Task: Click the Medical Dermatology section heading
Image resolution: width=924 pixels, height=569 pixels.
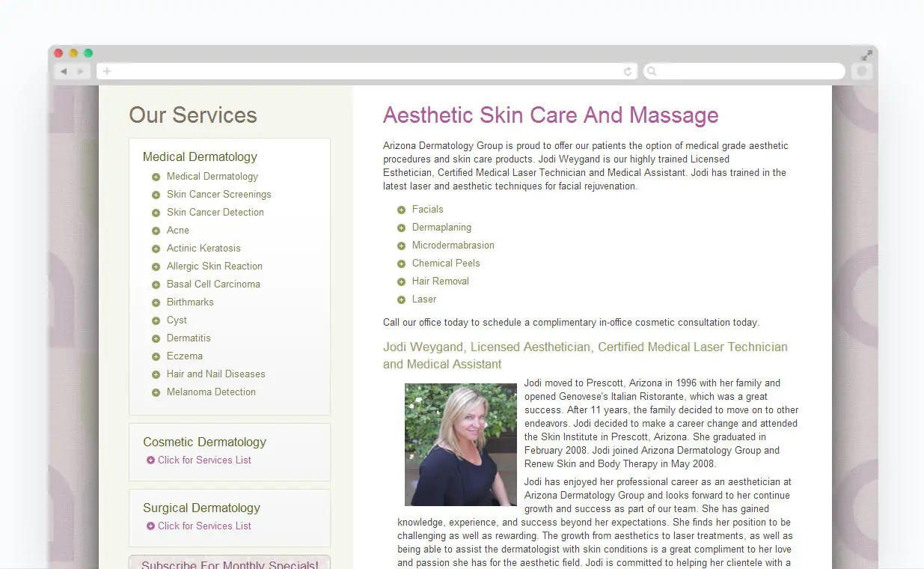Action: coord(200,157)
